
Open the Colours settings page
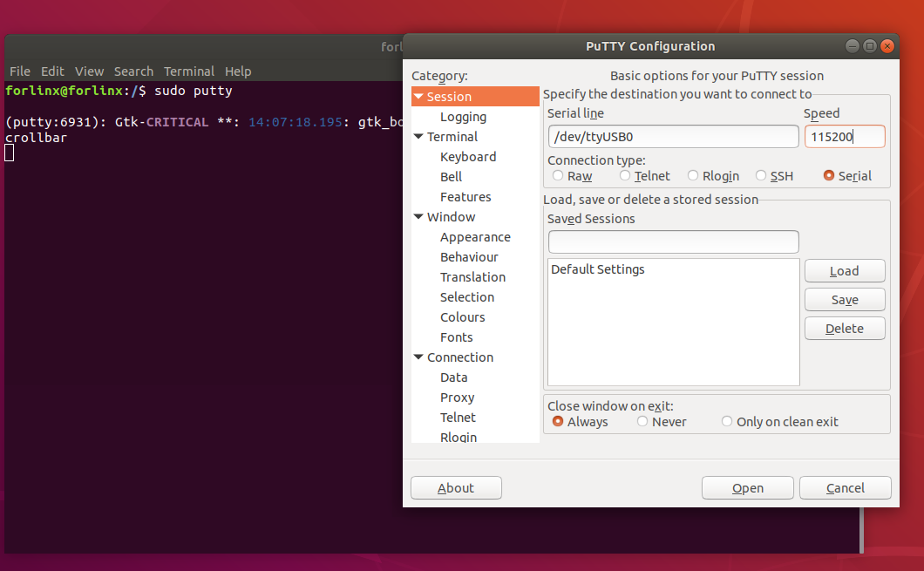(462, 316)
